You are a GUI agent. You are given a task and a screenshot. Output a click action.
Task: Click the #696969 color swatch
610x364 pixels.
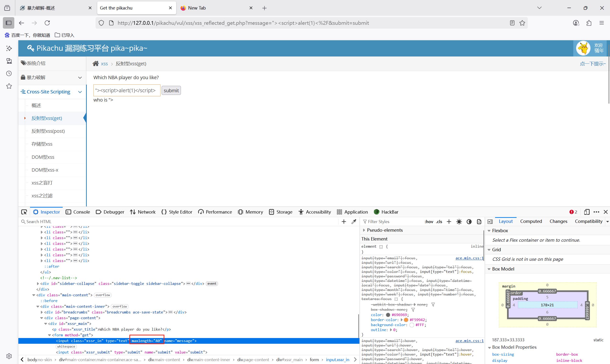click(388, 315)
